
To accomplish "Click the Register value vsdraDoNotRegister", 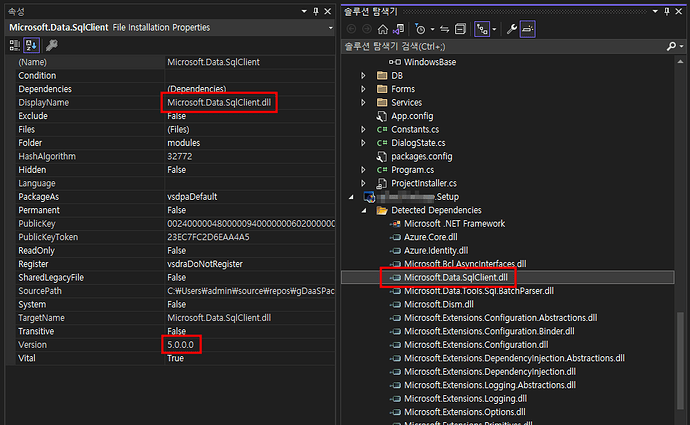I will [205, 264].
